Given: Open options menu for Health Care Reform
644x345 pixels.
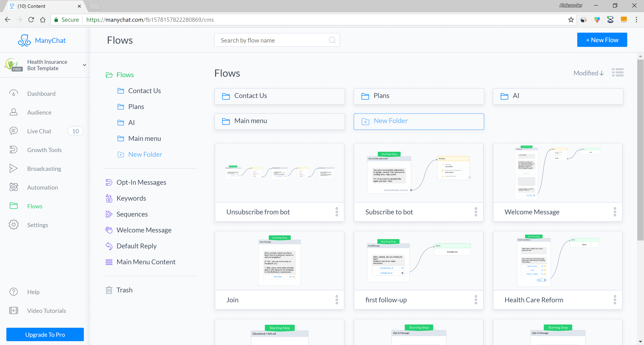Looking at the screenshot, I should click(615, 300).
